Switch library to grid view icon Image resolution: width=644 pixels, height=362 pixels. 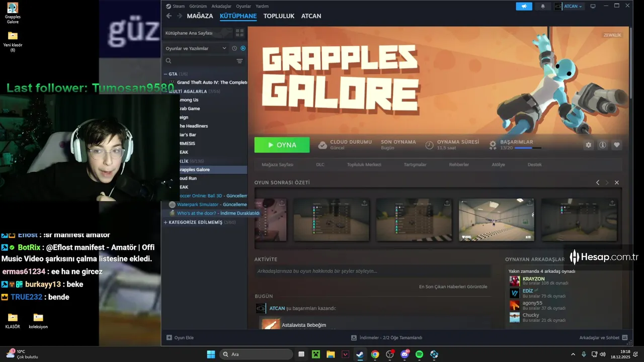coord(239,33)
